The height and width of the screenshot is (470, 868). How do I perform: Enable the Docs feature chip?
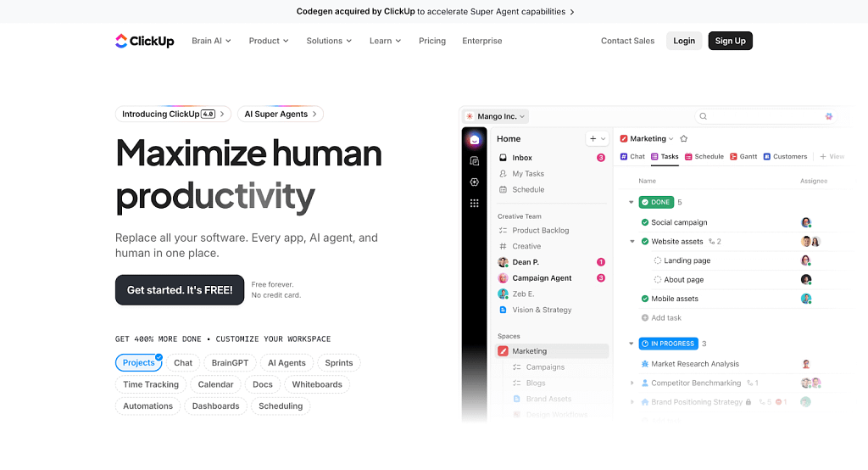[x=263, y=384]
